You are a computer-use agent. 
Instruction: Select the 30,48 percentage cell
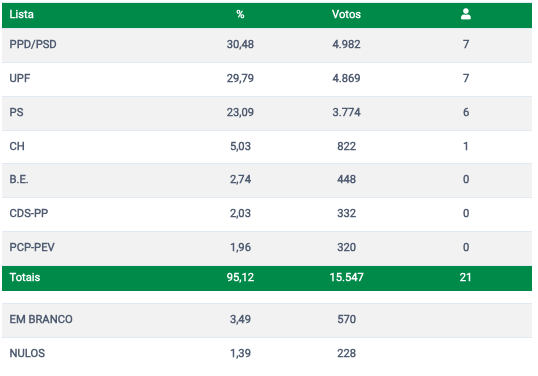(x=240, y=45)
